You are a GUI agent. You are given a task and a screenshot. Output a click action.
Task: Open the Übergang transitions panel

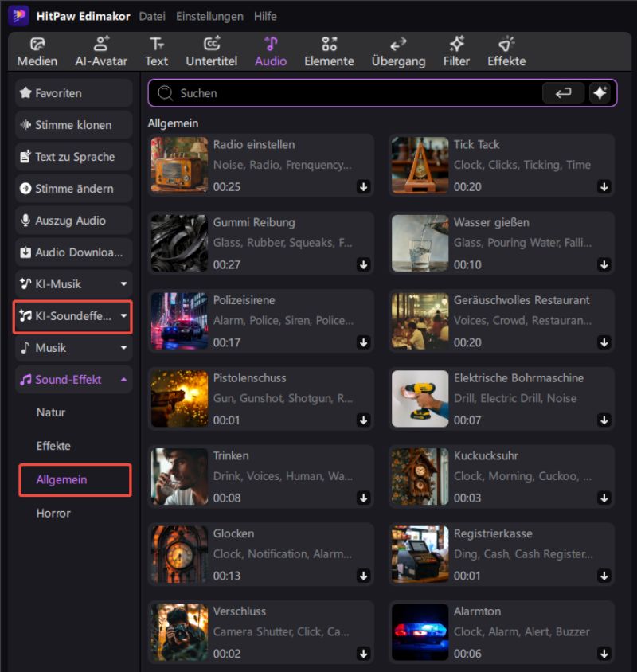point(397,50)
